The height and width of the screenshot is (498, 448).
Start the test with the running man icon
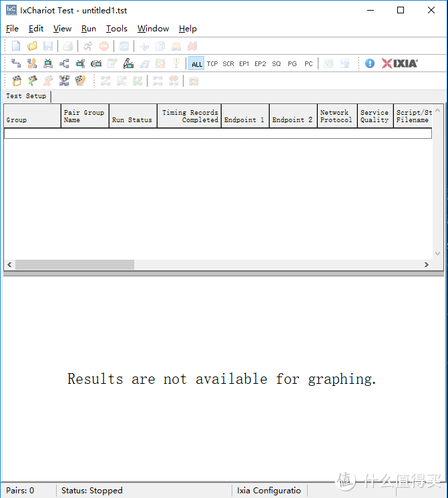tap(88, 46)
